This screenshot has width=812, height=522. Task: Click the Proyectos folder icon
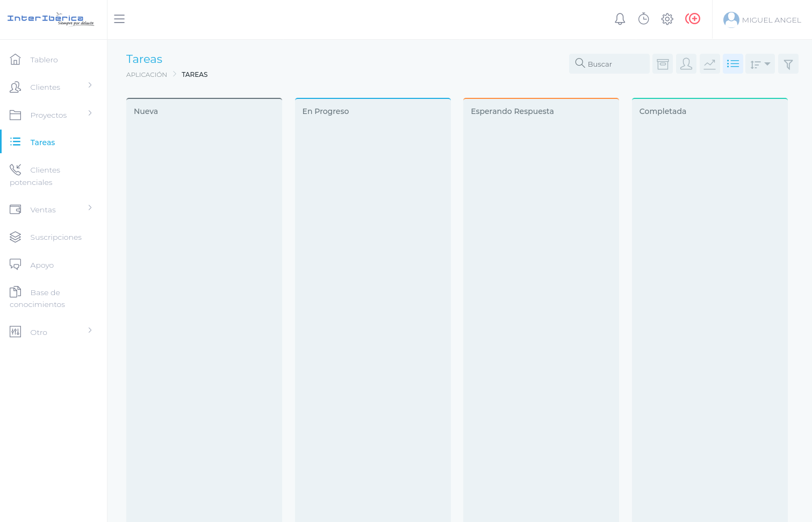pyautogui.click(x=16, y=115)
